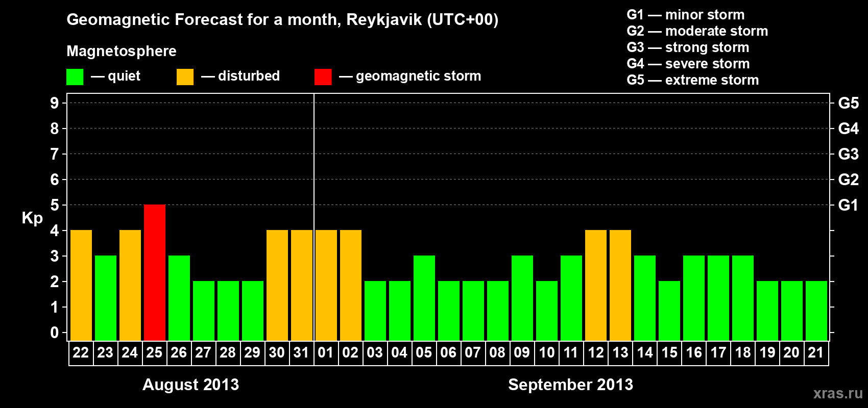Click the orange bar for September 13
This screenshot has width=868, height=408.
620,285
